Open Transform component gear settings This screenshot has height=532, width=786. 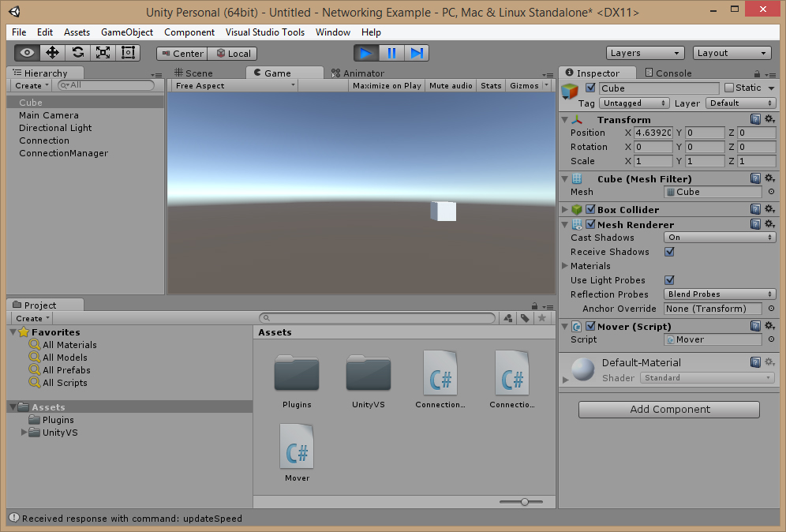click(770, 119)
